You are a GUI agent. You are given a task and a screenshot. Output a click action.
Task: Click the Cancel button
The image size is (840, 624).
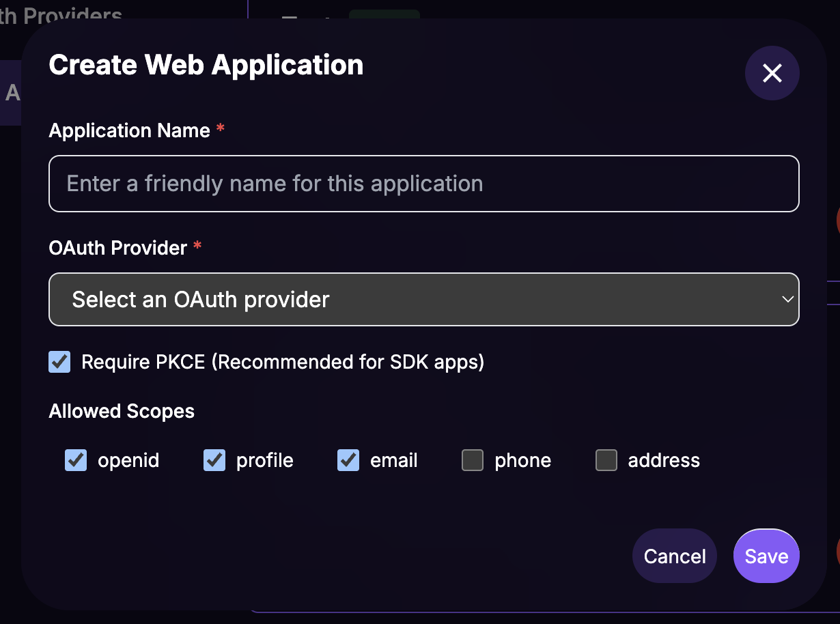point(674,556)
